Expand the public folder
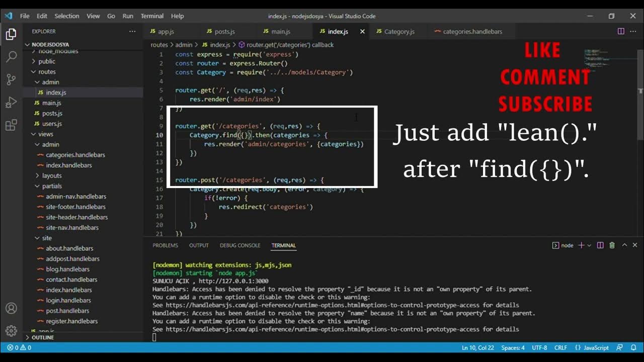The width and height of the screenshot is (644, 362). [83, 61]
